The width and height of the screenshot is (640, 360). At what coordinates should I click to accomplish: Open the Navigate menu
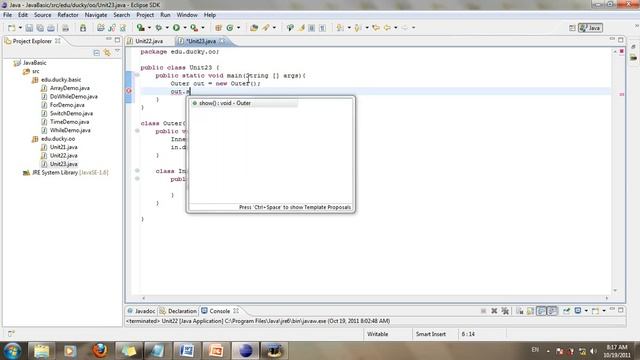[x=96, y=15]
